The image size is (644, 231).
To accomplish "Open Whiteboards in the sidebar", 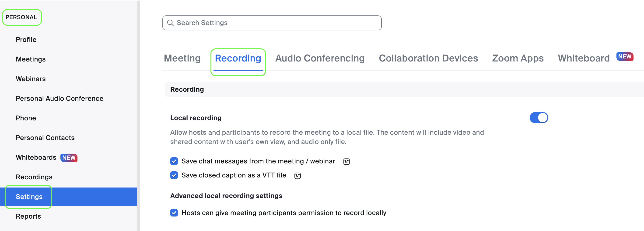I will click(x=36, y=157).
